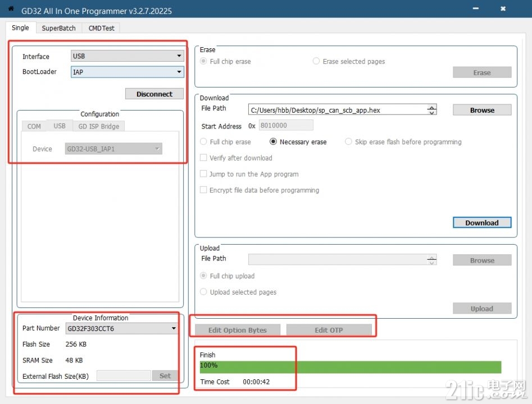
Task: Click the Flash Size value 256 KB
Action: point(76,345)
